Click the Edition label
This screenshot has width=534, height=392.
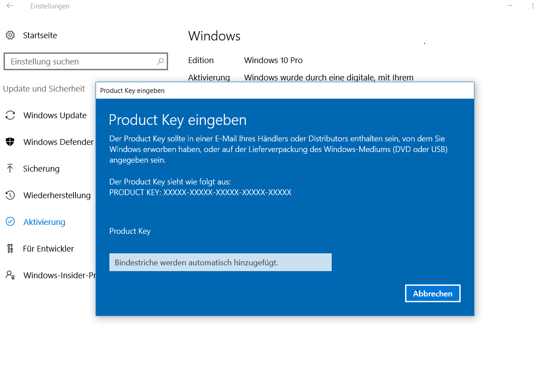tap(201, 60)
